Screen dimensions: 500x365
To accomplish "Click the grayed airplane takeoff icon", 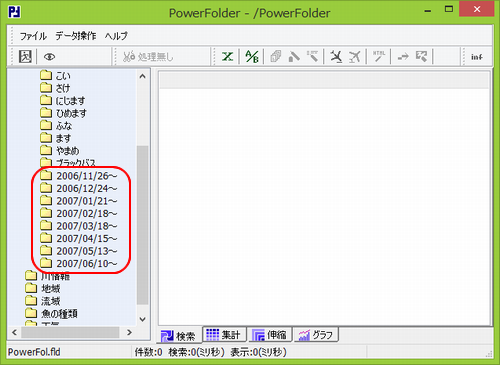I will click(x=355, y=56).
